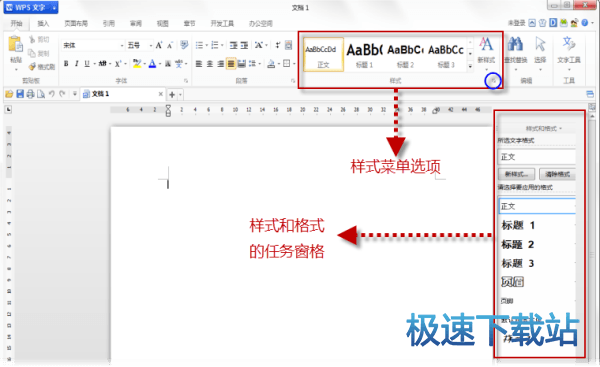
Task: Click the Cut (剪切) scissors icon
Action: click(x=32, y=39)
